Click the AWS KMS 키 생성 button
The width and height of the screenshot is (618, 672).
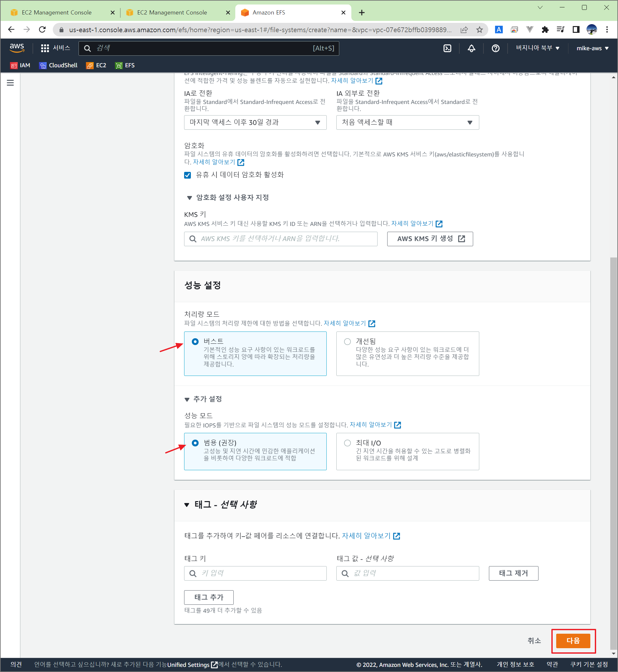[430, 239]
